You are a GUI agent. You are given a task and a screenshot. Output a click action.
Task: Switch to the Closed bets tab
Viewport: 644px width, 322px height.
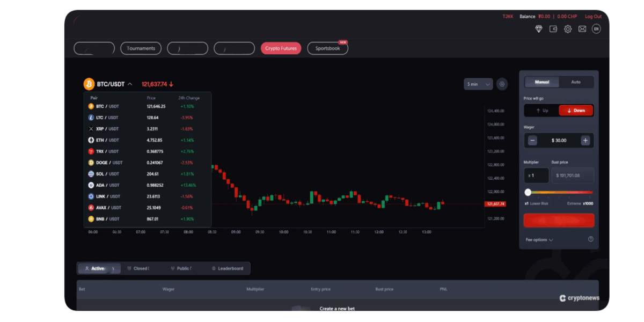(x=139, y=268)
